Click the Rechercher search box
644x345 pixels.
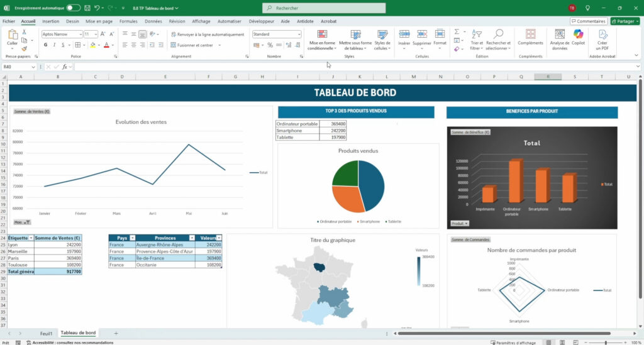point(324,8)
